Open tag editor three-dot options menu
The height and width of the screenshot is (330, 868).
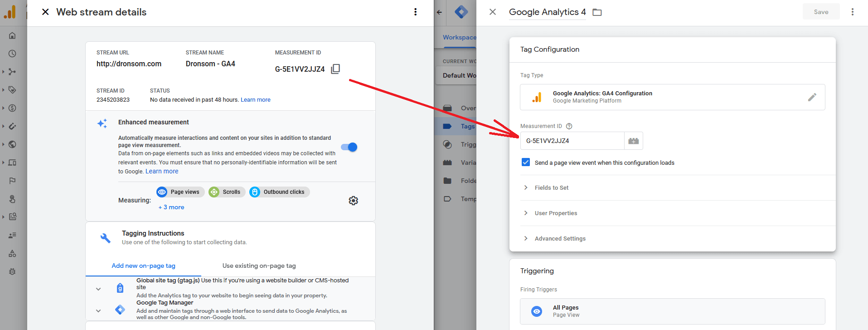(852, 12)
